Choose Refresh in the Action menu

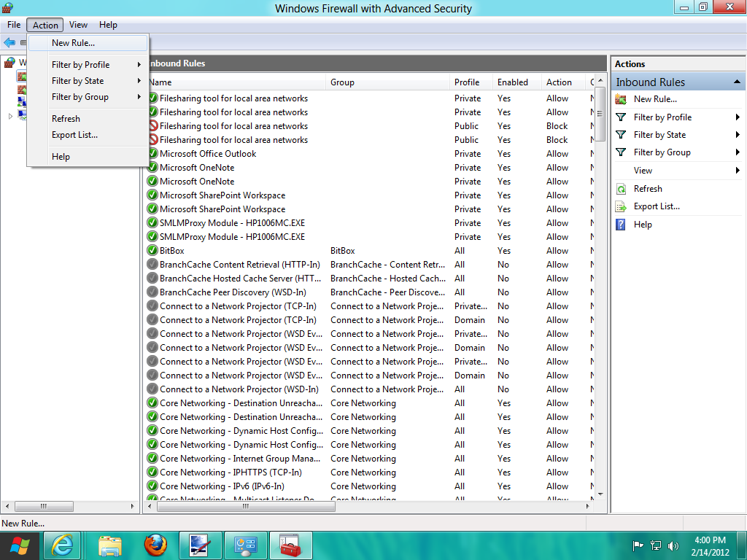pyautogui.click(x=88, y=119)
